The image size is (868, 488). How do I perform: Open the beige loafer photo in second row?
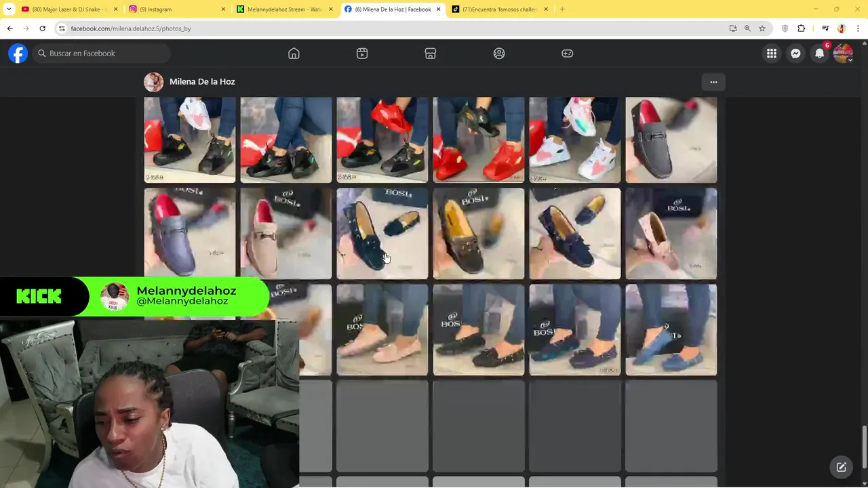[286, 234]
